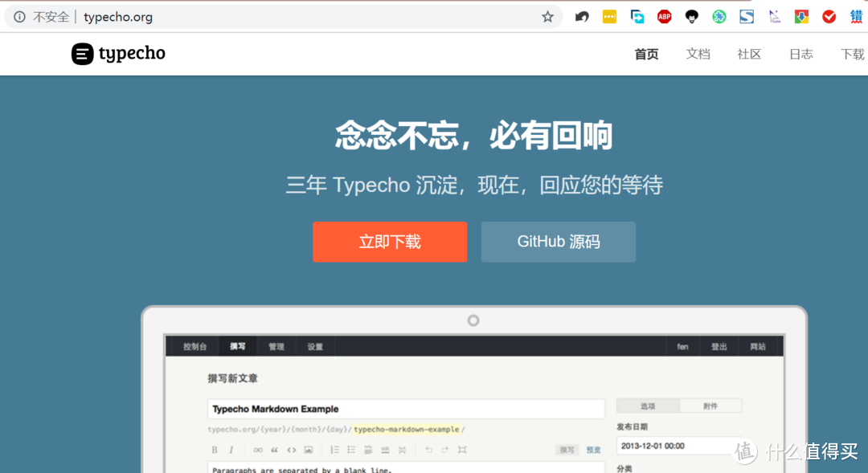The image size is (868, 473).
Task: Select 撰写 in the demo admin bar
Action: (x=238, y=346)
